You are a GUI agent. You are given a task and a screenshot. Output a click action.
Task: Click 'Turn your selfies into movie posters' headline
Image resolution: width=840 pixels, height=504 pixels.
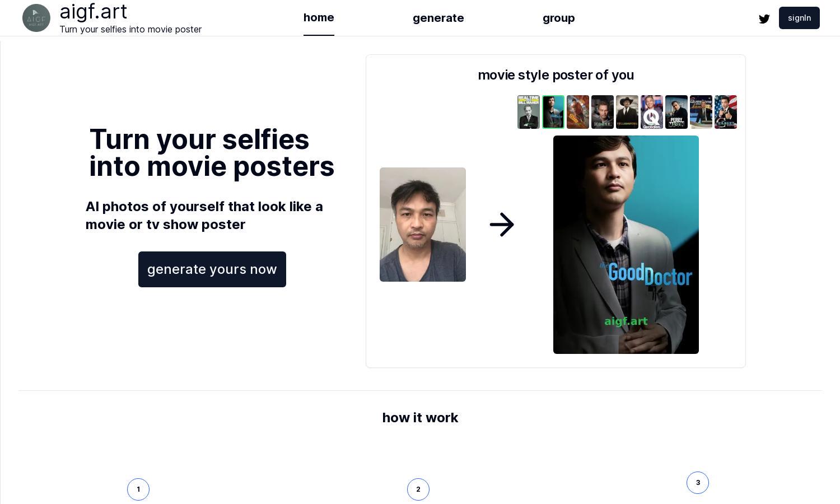pos(212,153)
